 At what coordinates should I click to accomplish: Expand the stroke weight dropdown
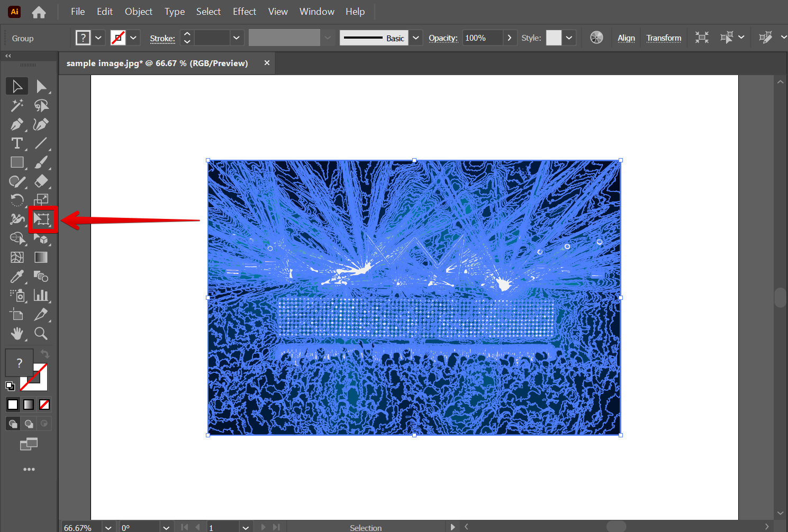click(236, 38)
